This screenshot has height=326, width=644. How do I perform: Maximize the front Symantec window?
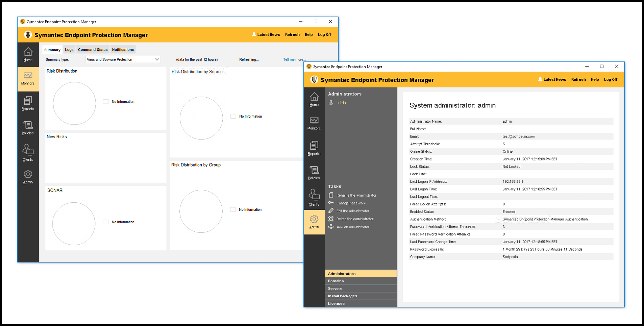point(601,67)
